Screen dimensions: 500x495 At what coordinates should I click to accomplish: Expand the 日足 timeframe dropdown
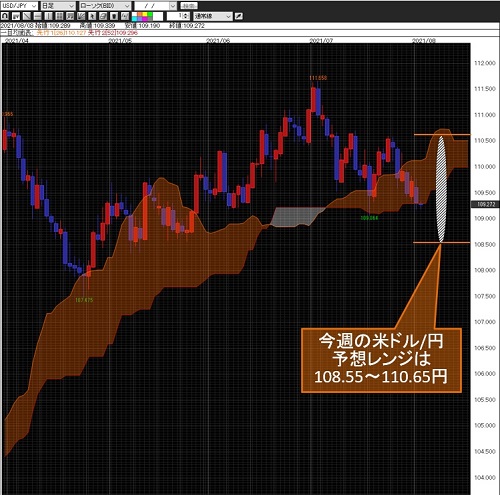click(x=58, y=6)
